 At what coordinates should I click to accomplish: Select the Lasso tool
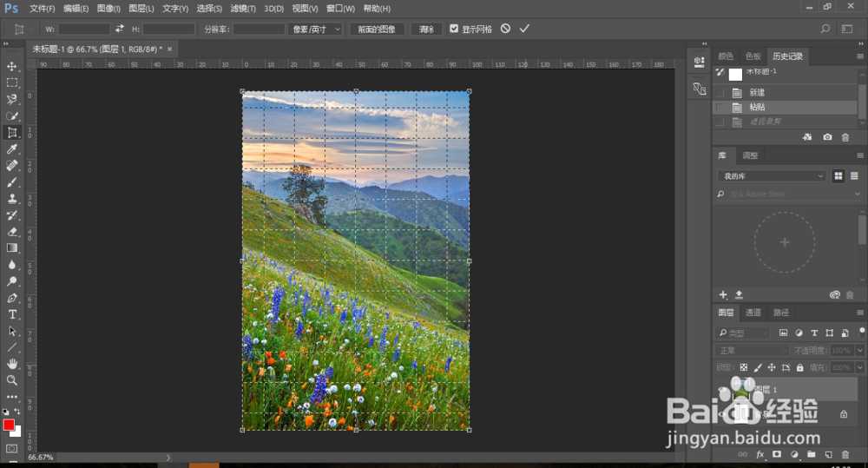coord(11,100)
